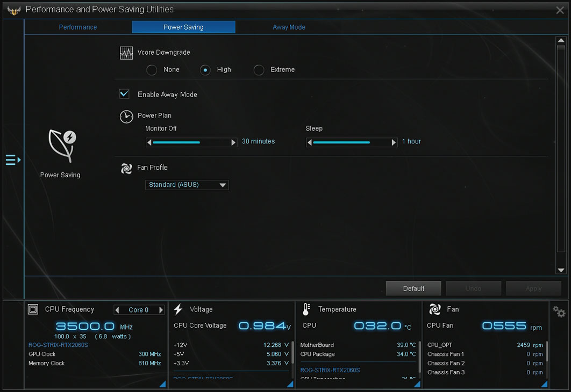Click the Chassis Fan 3 row
This screenshot has width=571, height=392.
485,372
